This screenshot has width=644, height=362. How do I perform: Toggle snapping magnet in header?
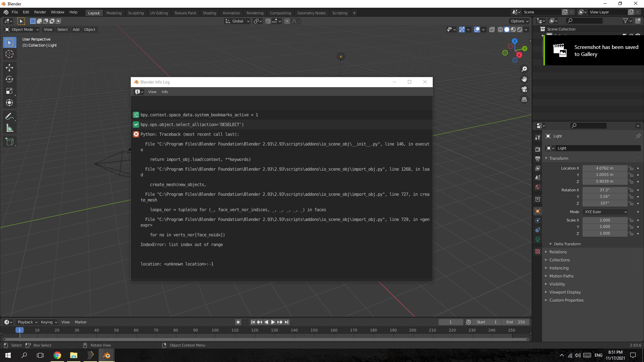[268, 21]
